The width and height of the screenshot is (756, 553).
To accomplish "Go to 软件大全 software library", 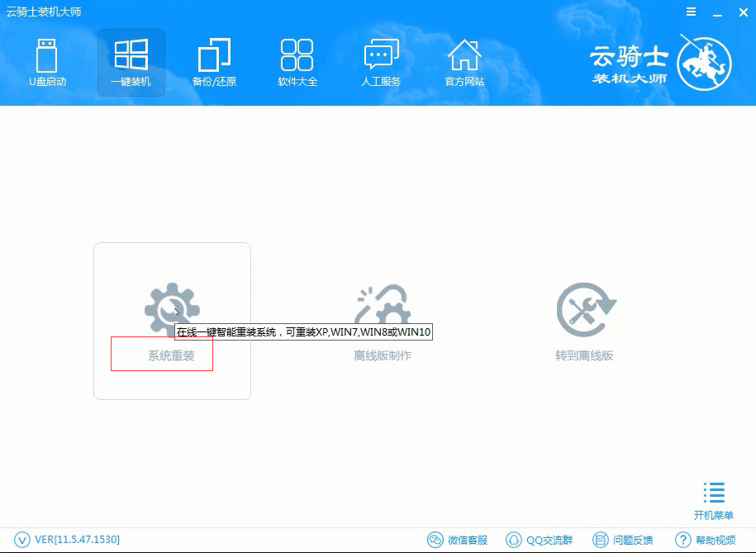I will tap(297, 63).
